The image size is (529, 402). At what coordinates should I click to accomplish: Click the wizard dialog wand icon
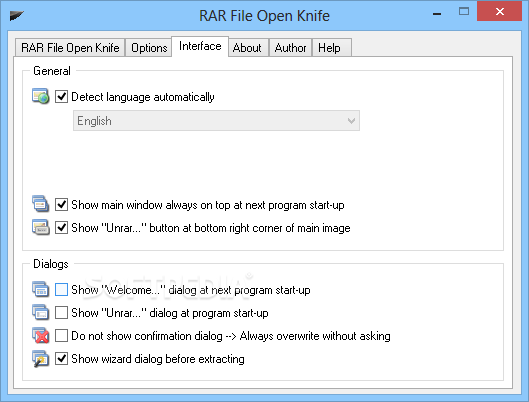(x=40, y=358)
